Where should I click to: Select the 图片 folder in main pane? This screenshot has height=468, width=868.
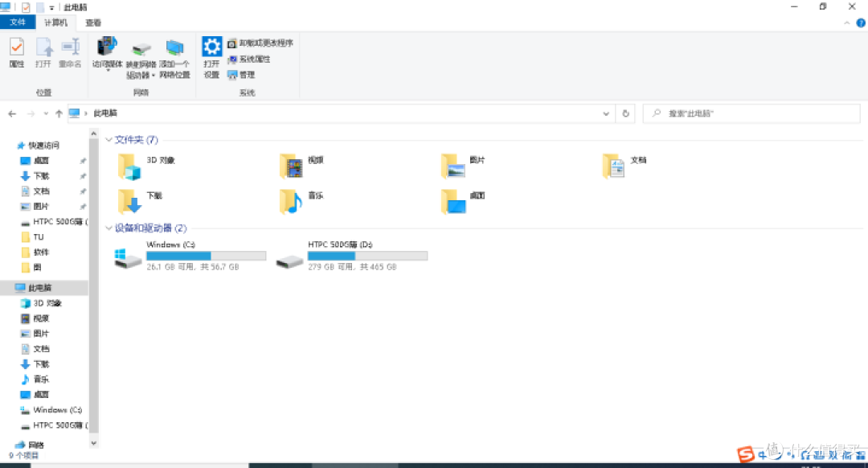[x=464, y=166]
